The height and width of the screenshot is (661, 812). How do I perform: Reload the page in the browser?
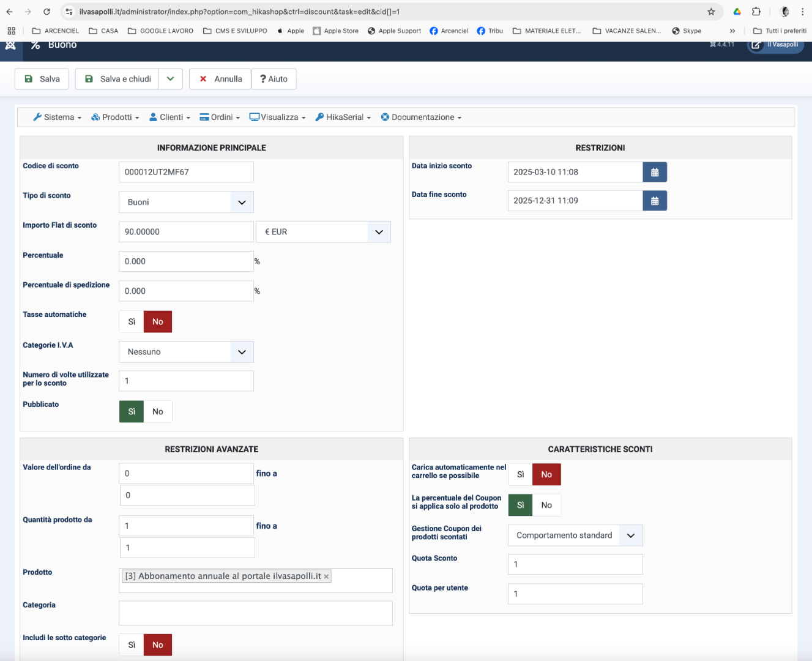click(x=47, y=12)
